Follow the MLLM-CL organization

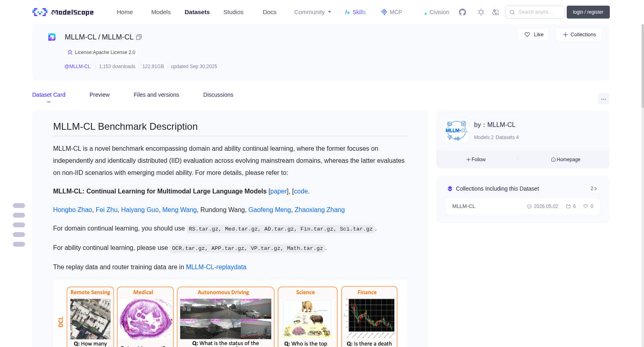(x=476, y=160)
